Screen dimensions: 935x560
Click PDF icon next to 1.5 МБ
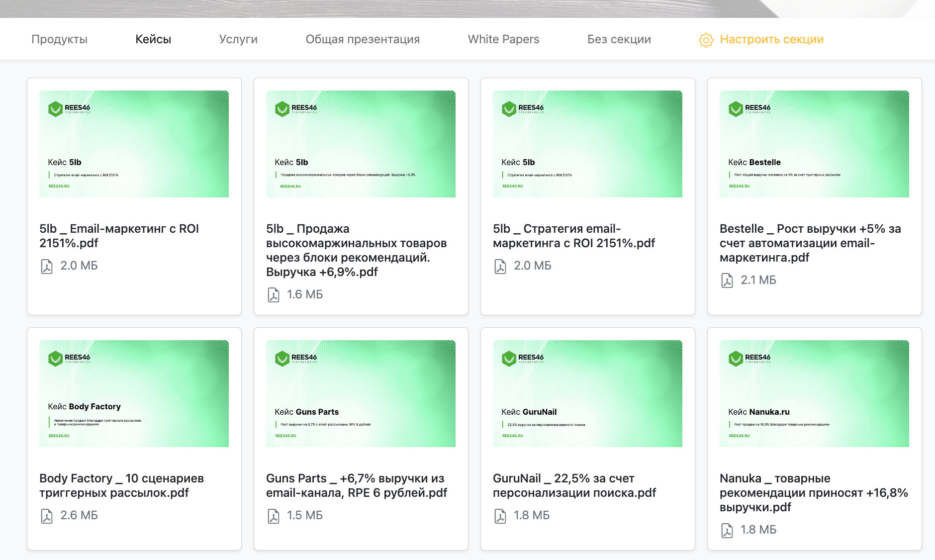(274, 516)
